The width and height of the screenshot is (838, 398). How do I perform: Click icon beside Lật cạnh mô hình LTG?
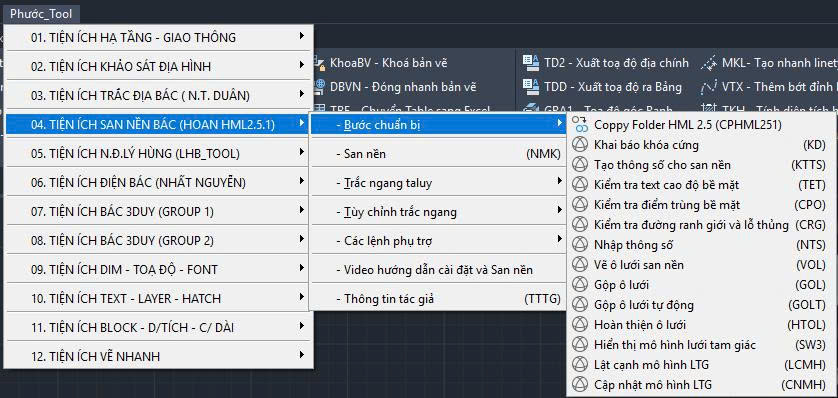click(580, 364)
